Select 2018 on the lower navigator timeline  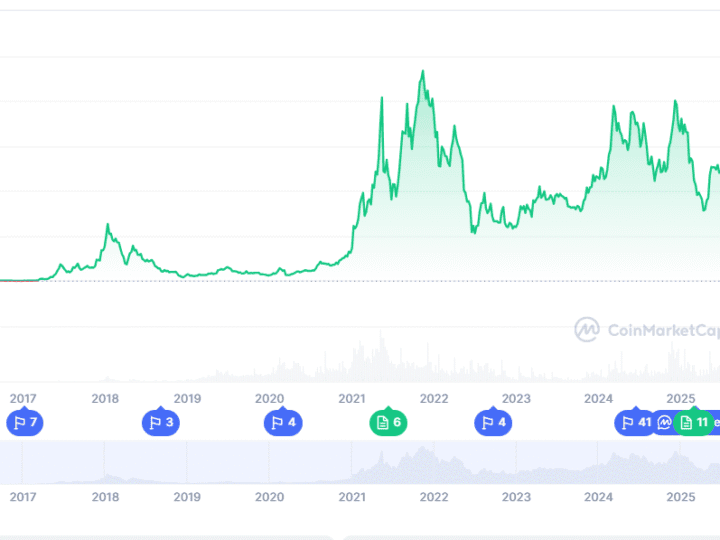coord(105,497)
